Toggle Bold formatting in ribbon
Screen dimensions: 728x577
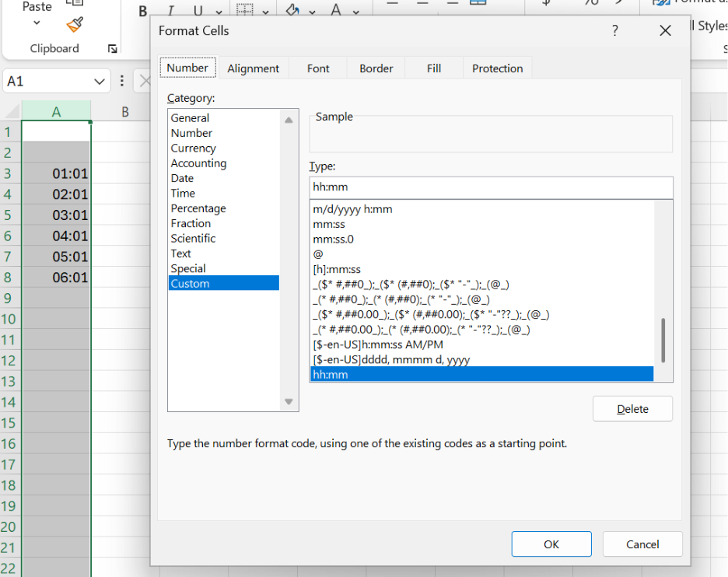pos(142,11)
